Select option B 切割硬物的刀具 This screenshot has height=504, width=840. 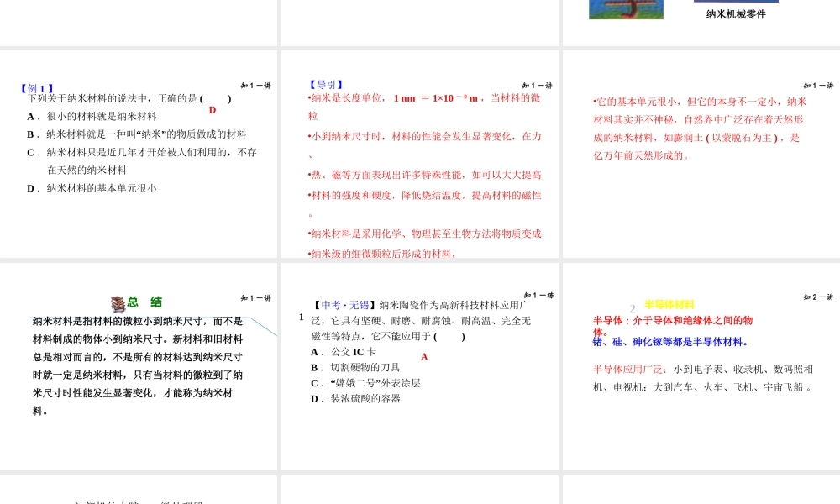pyautogui.click(x=355, y=367)
